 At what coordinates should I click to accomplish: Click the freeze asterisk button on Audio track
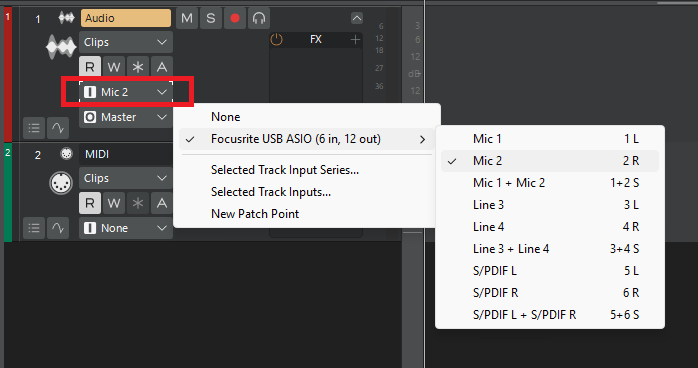[x=138, y=67]
